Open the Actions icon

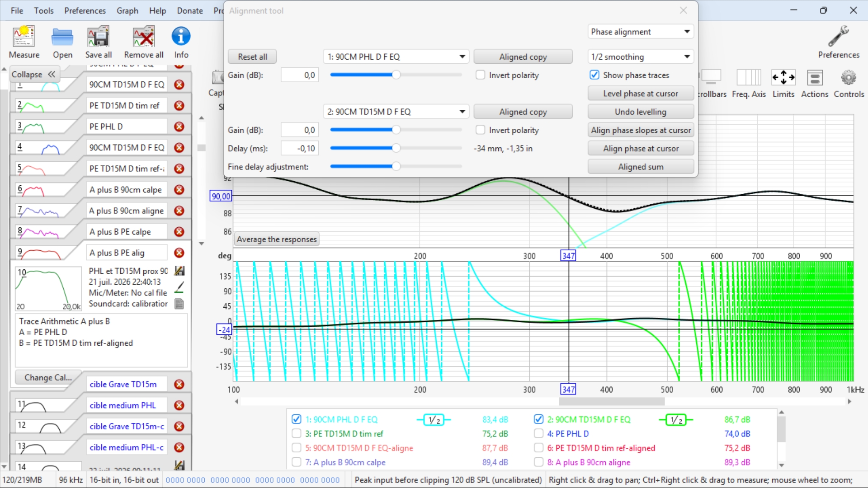[x=815, y=78]
